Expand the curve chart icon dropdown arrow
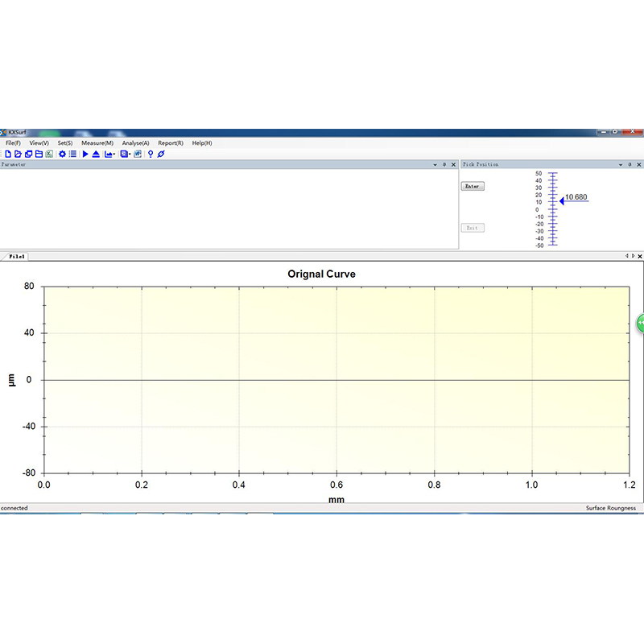Image resolution: width=644 pixels, height=644 pixels. 115,155
